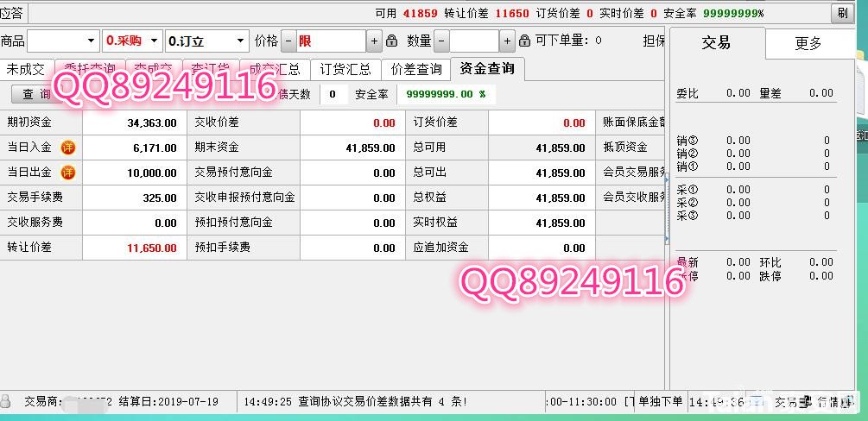Click the 查询 query button
This screenshot has width=868, height=421.
(36, 94)
